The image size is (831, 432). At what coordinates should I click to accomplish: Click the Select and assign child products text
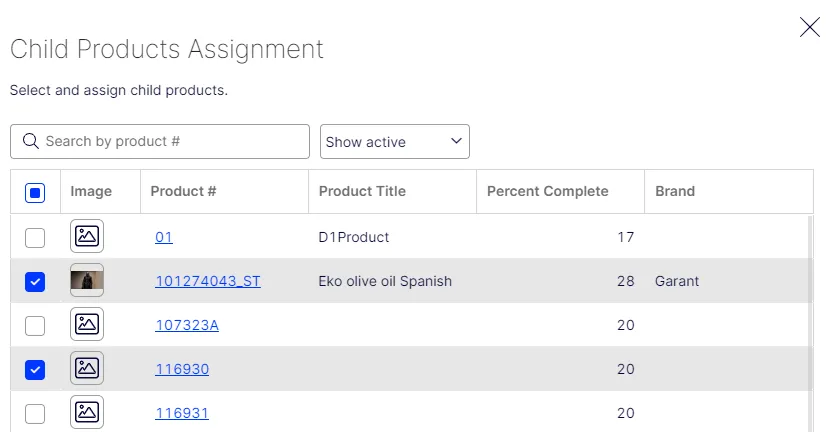[x=119, y=90]
